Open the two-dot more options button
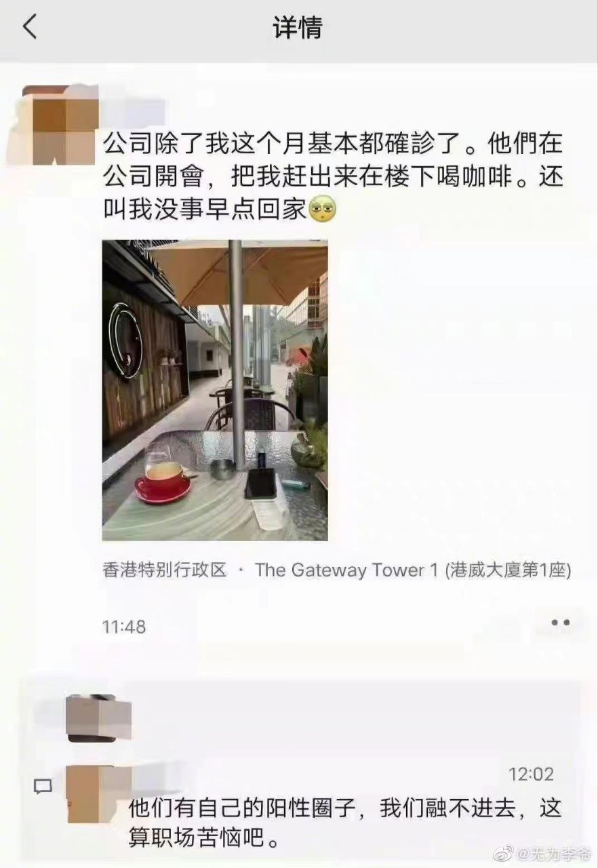Image resolution: width=598 pixels, height=868 pixels. point(560,622)
